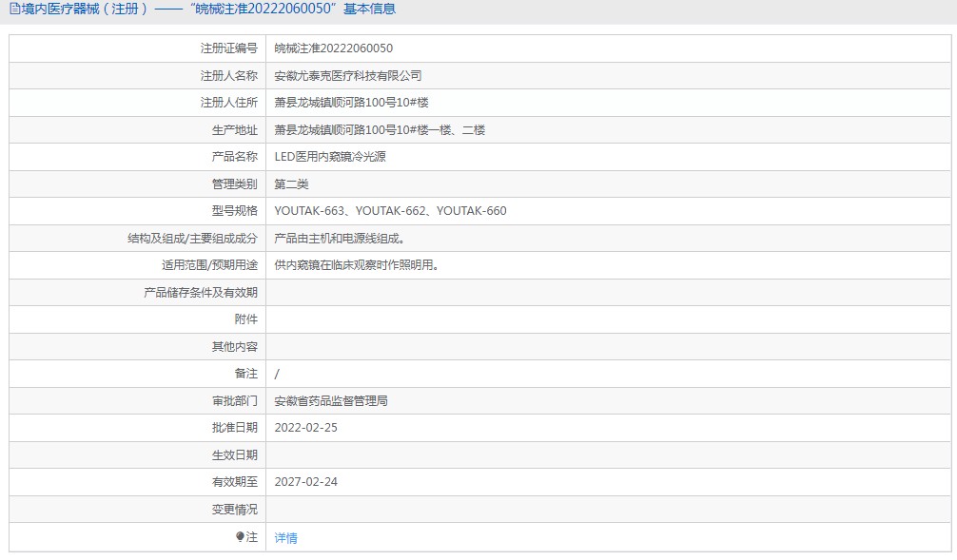
Task: Click model specification YOUTAK-663、YOUTAK-662、YOUTAK-660
Action: 390,211
